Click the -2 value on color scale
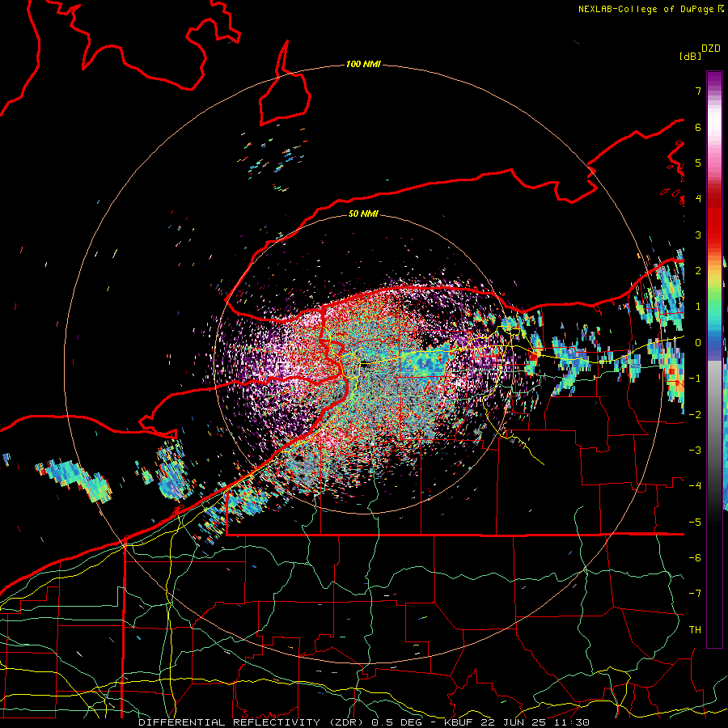This screenshot has width=728, height=728. (695, 414)
